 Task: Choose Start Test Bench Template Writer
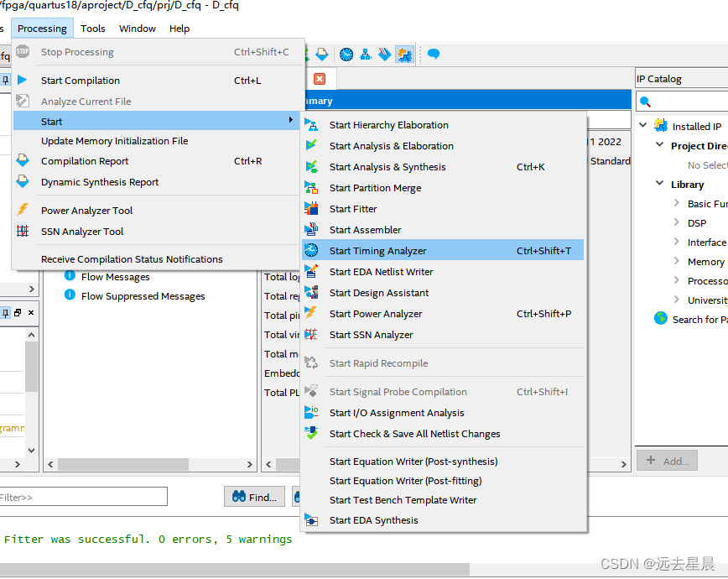pyautogui.click(x=444, y=500)
